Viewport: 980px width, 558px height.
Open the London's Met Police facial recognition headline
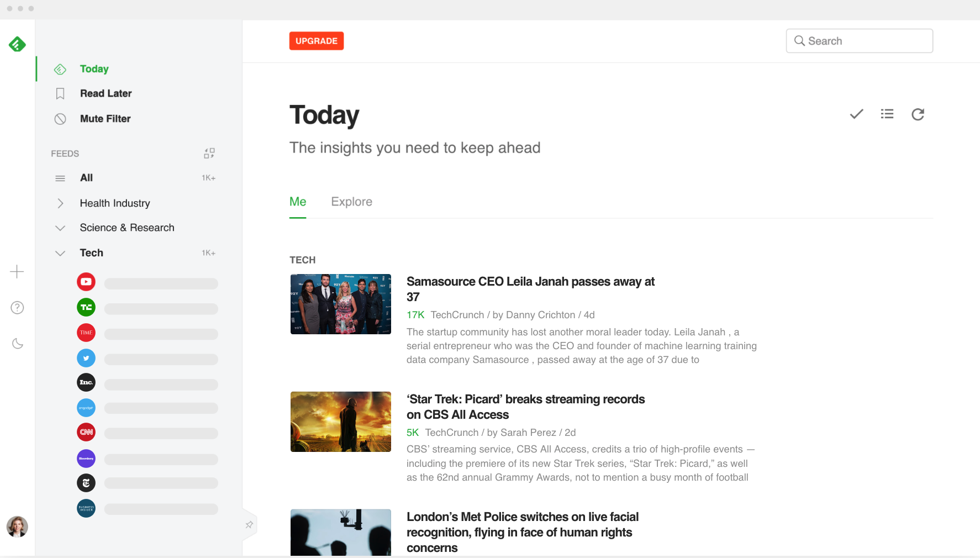pos(523,532)
